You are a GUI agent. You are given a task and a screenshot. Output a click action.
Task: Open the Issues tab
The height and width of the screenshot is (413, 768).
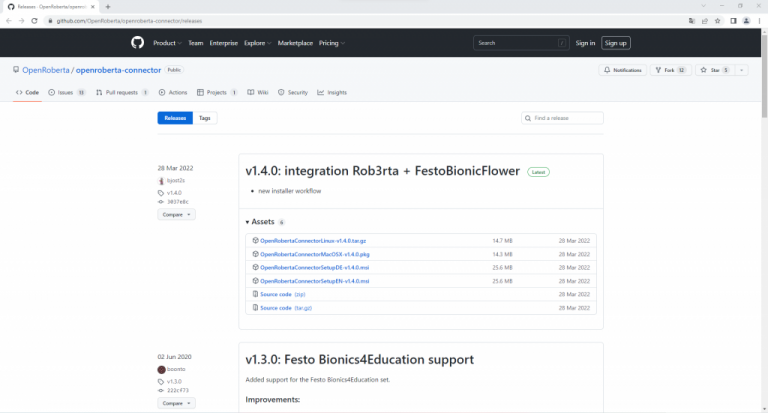[x=66, y=92]
